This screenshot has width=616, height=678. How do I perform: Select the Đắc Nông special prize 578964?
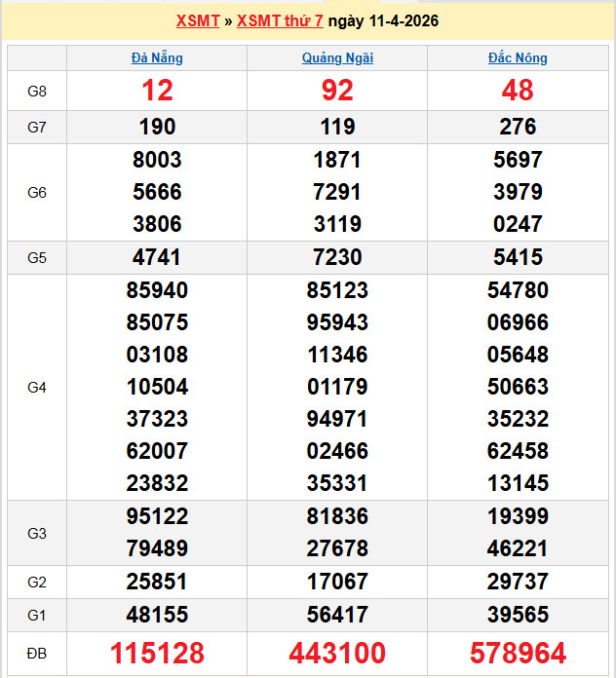coord(518,653)
